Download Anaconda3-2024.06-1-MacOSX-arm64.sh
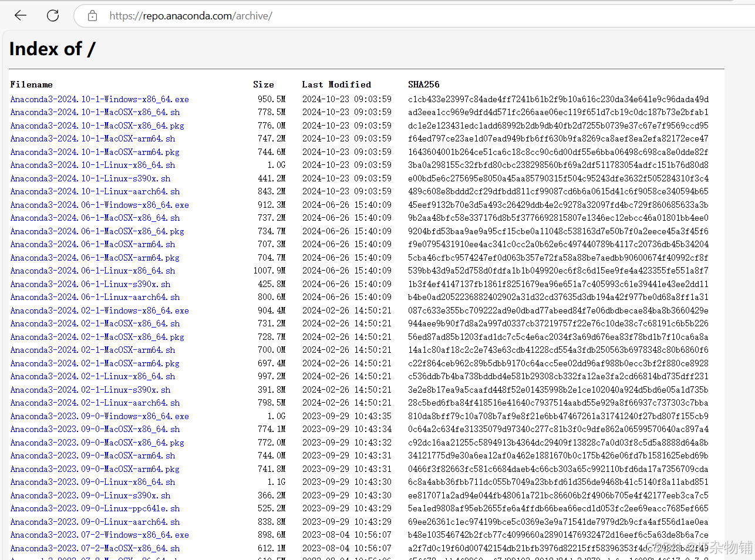The height and width of the screenshot is (560, 755). pos(93,244)
